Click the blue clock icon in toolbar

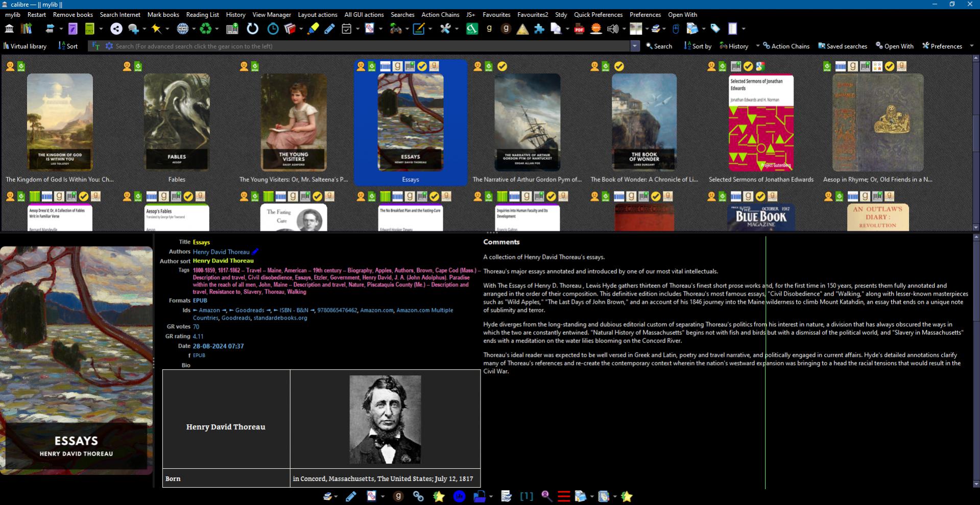point(273,29)
